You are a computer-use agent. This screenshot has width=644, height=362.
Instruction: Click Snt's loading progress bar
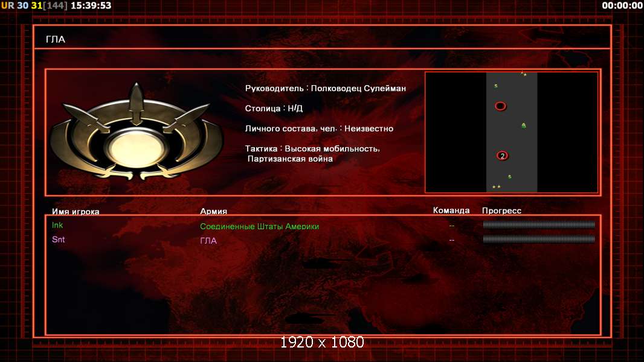click(x=539, y=239)
